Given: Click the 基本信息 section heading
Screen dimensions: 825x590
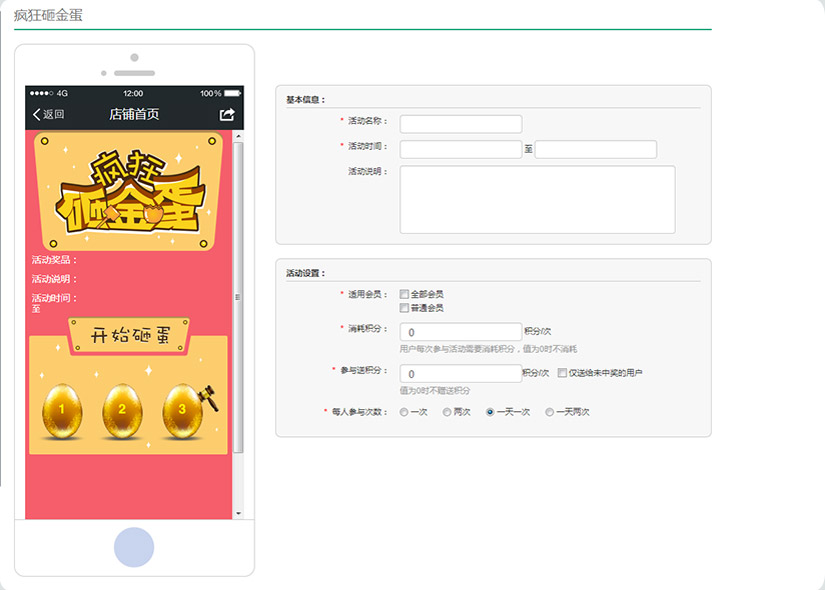Looking at the screenshot, I should point(306,99).
